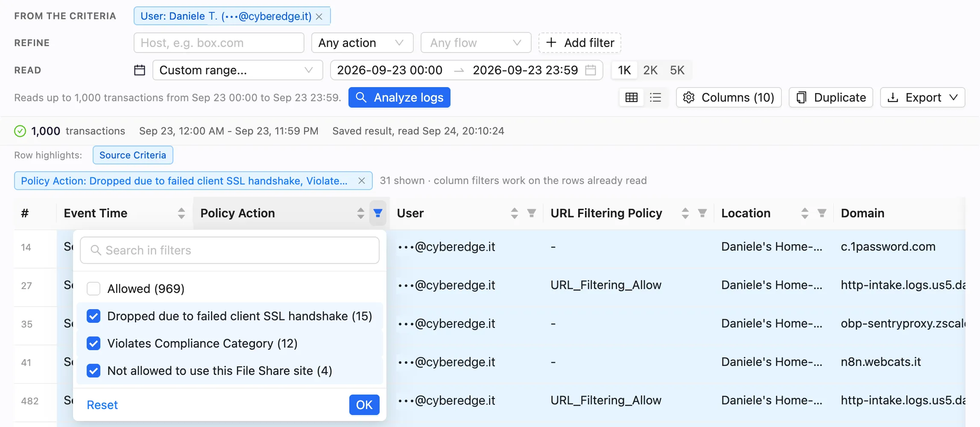Remove the User Daniele T. criteria tag
This screenshot has width=980, height=427.
[x=319, y=17]
